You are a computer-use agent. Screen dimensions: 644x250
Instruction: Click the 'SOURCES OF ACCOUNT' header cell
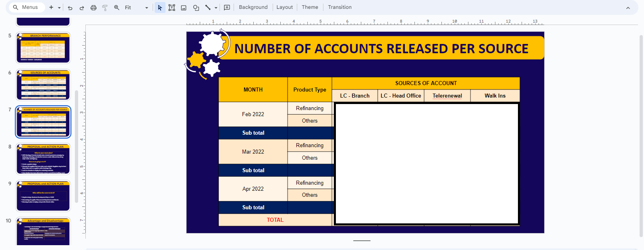426,83
